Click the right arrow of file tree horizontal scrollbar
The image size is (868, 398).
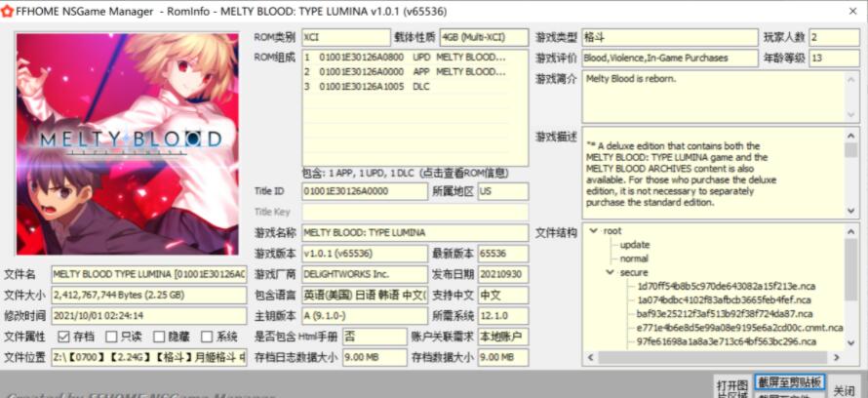coord(837,358)
